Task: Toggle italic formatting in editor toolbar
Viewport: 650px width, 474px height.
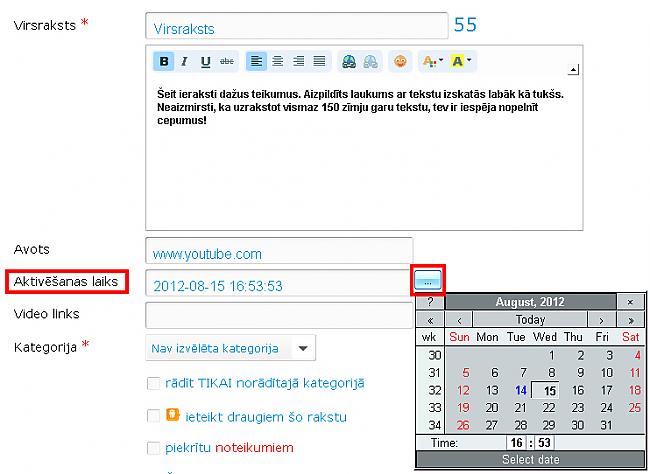Action: tap(184, 61)
